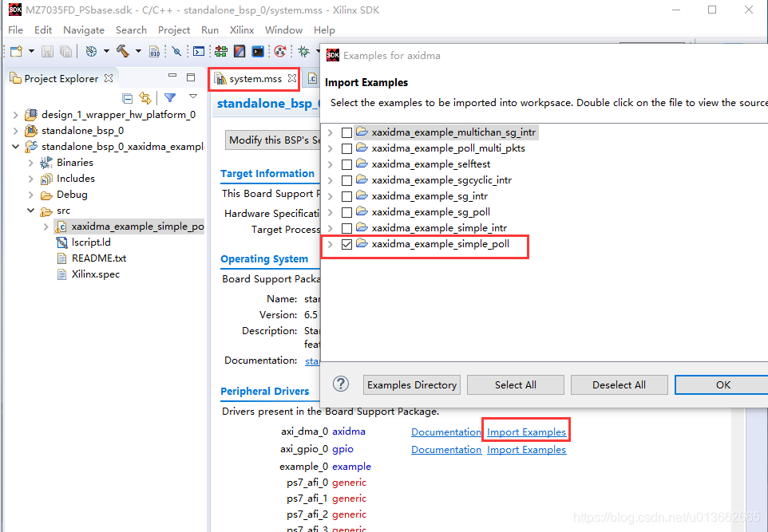768x532 pixels.
Task: Click the Examples Directory button
Action: pos(412,385)
